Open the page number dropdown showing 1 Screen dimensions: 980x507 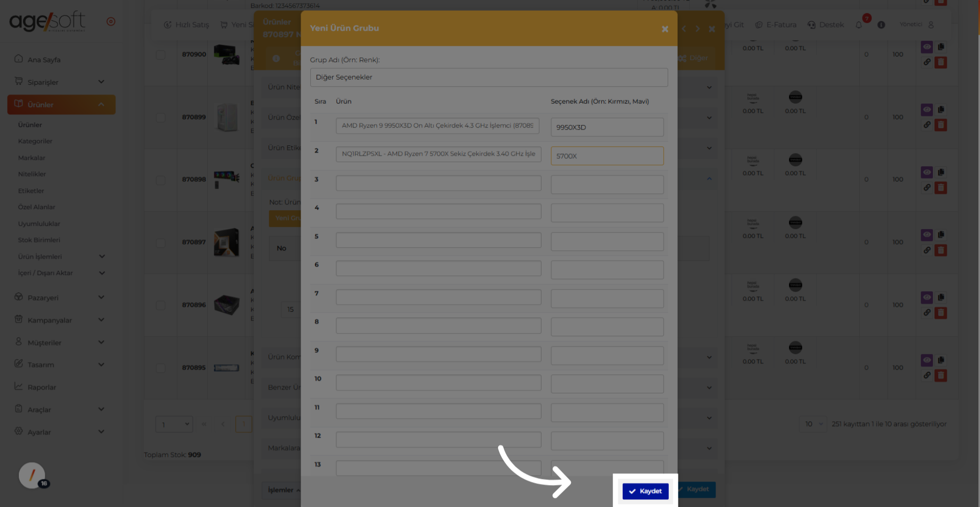click(x=174, y=424)
